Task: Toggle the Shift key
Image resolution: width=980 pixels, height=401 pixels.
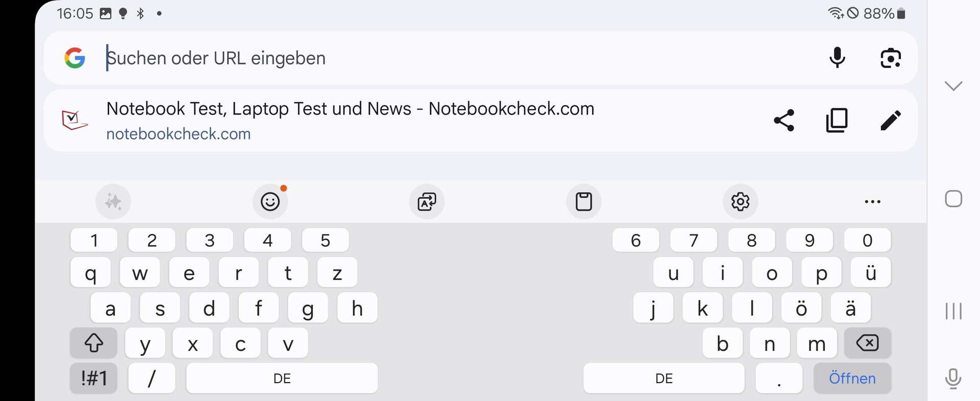Action: 93,343
